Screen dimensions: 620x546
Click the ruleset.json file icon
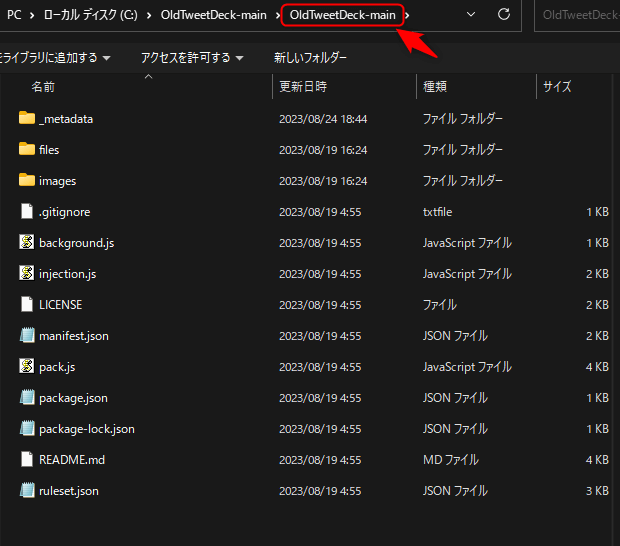coord(27,491)
